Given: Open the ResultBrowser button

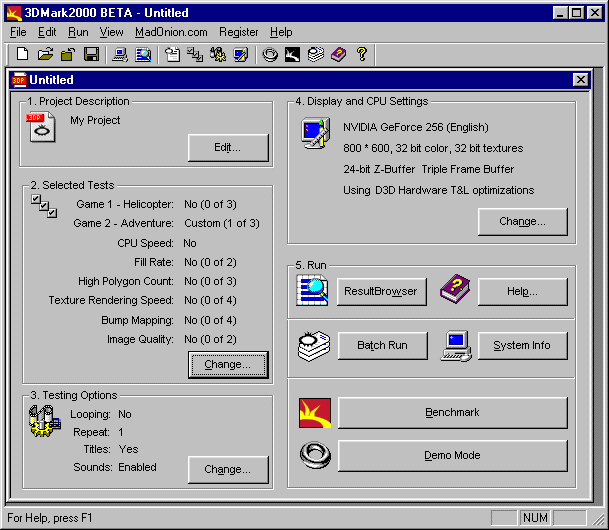Looking at the screenshot, I should tap(381, 291).
